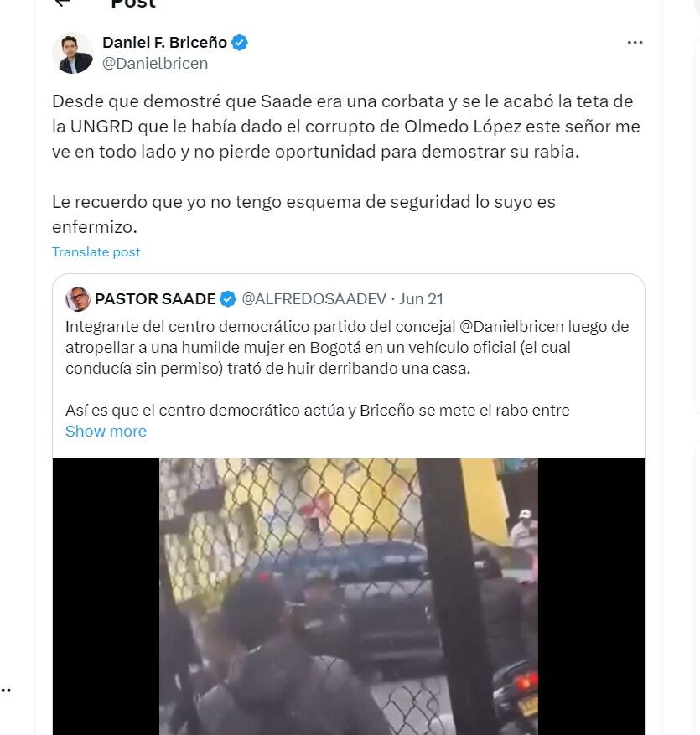This screenshot has width=700, height=735.
Task: Click Pastor Saade's verified checkmark badge
Action: pyautogui.click(x=228, y=299)
